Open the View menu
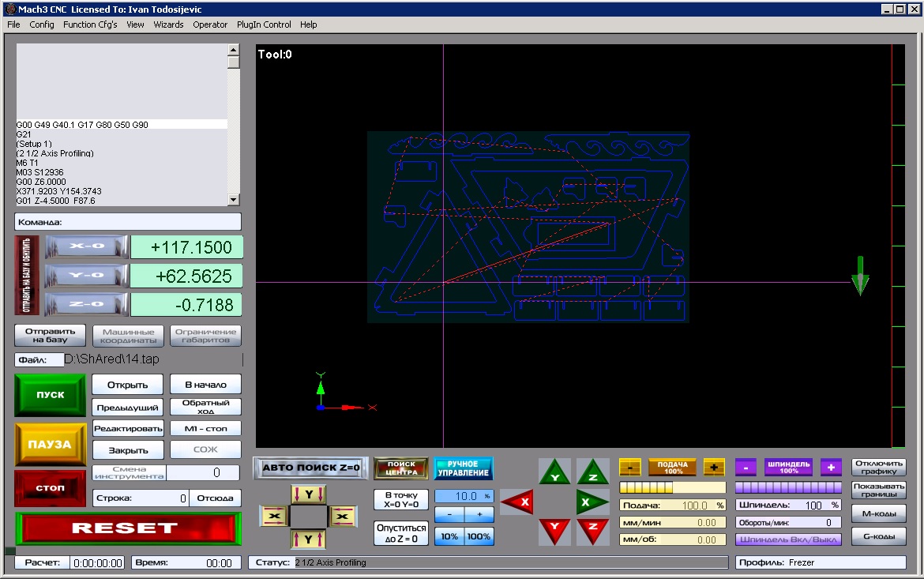This screenshot has height=579, width=924. [x=135, y=24]
